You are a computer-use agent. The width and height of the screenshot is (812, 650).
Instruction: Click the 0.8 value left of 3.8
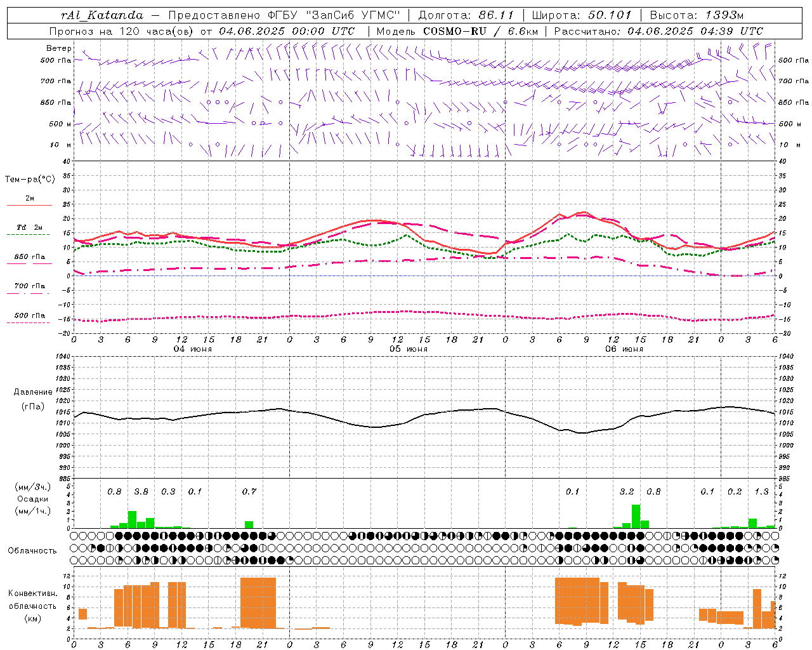(x=114, y=492)
